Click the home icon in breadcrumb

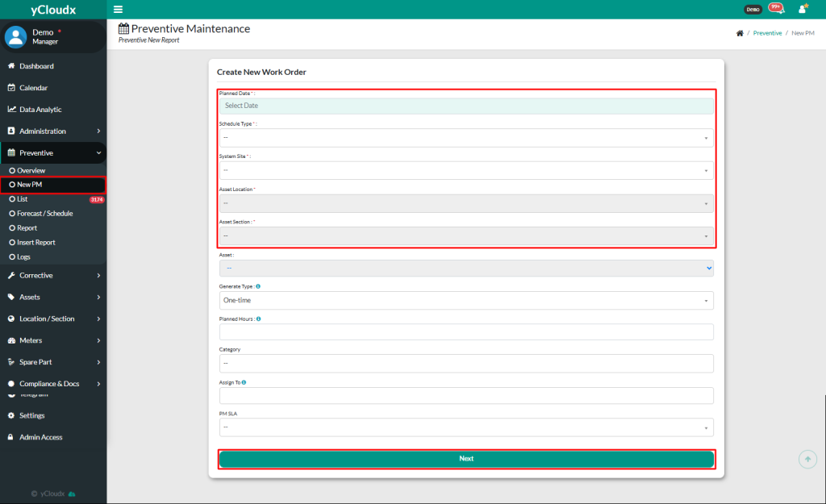[x=740, y=33]
